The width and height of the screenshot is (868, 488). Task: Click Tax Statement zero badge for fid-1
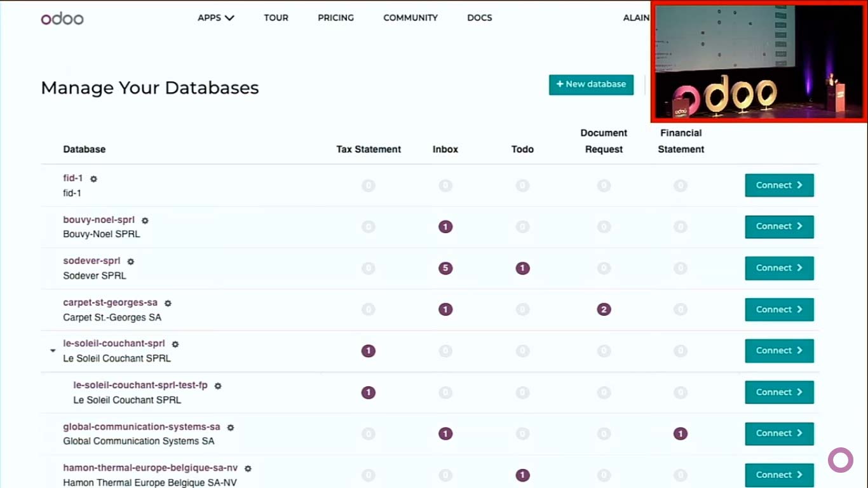[368, 186]
